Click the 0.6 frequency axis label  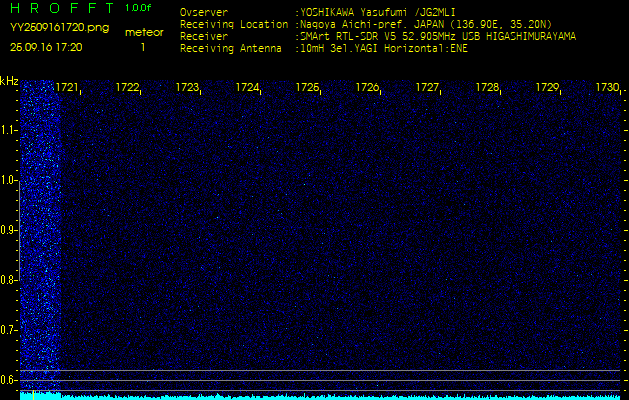(8, 380)
